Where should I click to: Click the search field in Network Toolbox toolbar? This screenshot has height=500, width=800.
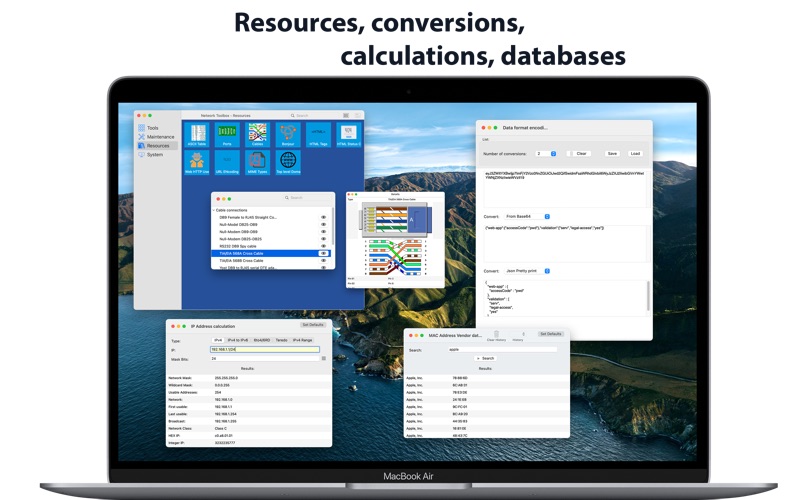(312, 116)
